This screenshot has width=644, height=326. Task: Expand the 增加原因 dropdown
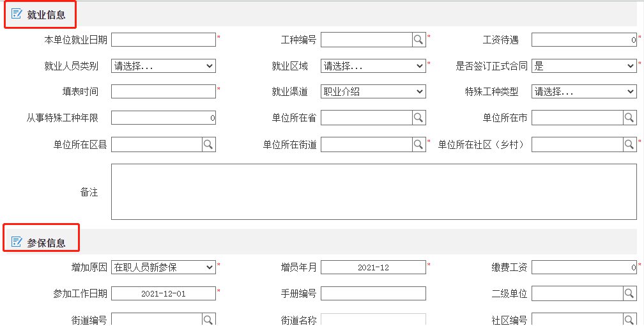tap(164, 267)
